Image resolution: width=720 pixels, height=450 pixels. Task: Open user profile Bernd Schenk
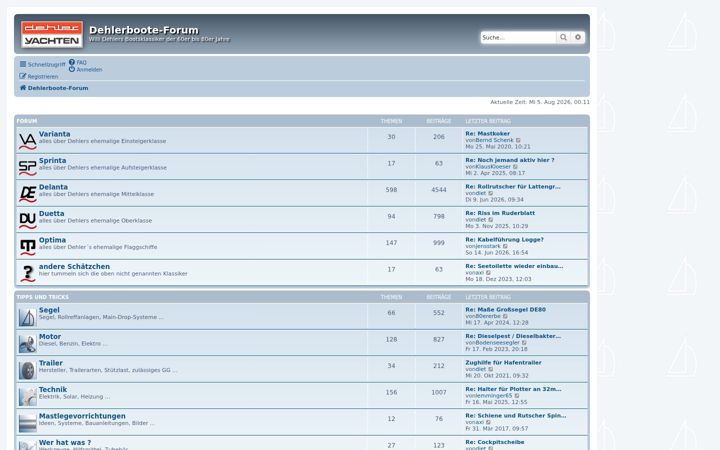(494, 140)
